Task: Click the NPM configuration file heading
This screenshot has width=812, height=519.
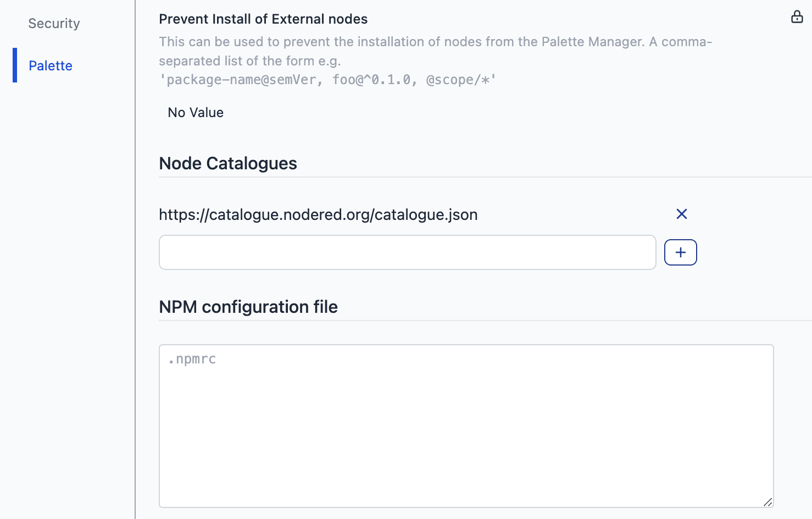Action: click(248, 307)
